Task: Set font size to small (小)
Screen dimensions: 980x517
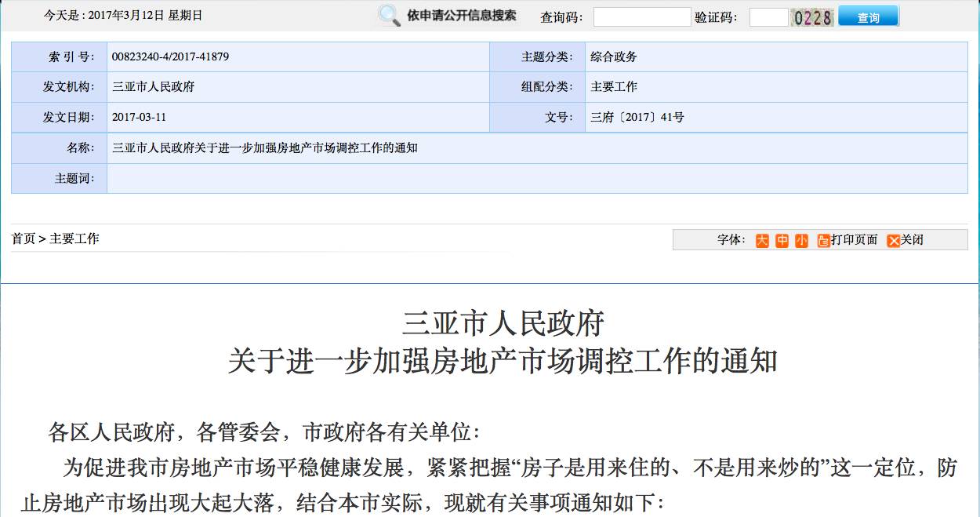Action: 801,241
